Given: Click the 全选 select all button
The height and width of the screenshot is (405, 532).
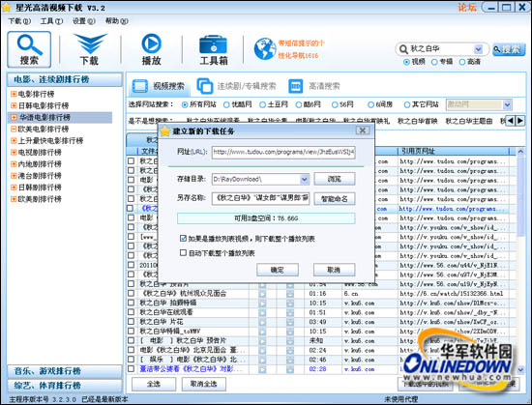Looking at the screenshot, I should (x=154, y=384).
